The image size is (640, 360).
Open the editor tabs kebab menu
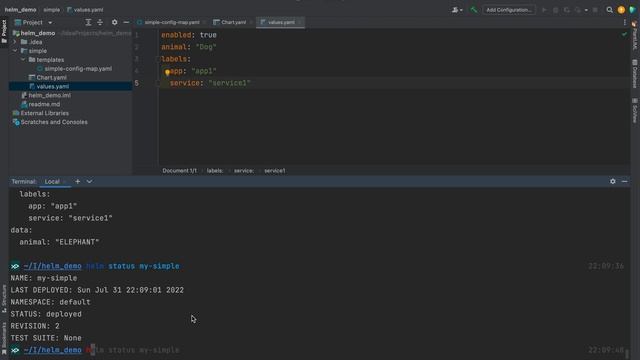tap(624, 22)
